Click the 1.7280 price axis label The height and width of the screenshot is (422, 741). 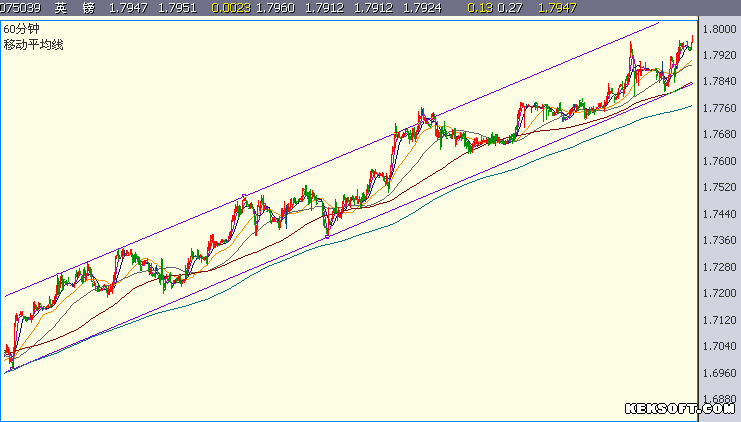point(719,267)
